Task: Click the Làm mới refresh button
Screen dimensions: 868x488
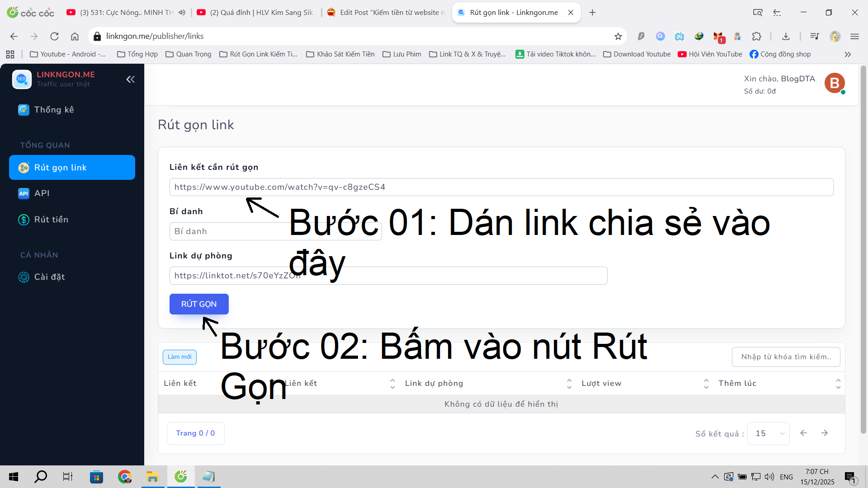Action: point(179,357)
